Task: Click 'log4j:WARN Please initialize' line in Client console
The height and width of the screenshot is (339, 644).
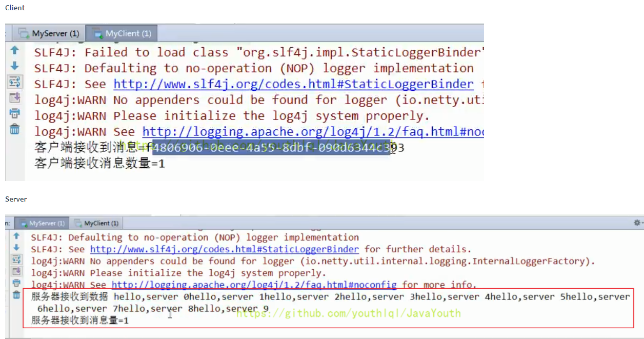Action: [x=232, y=116]
